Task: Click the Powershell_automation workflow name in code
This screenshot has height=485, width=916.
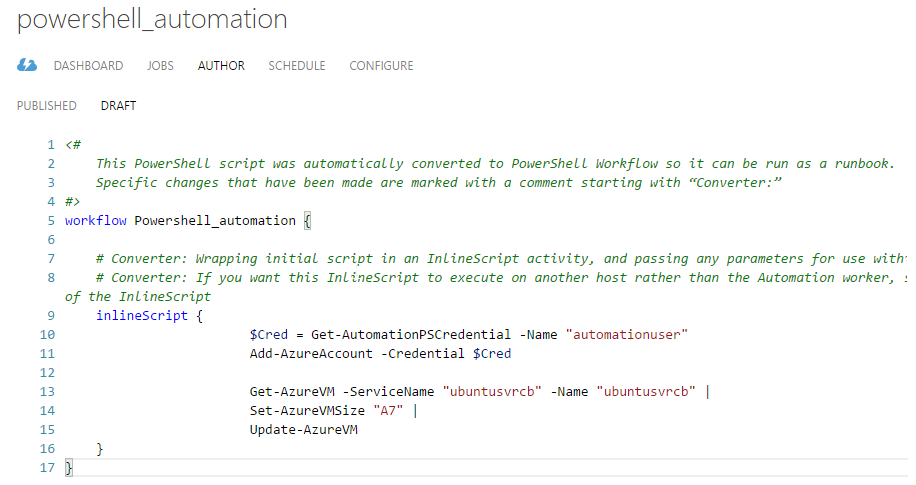Action: [215, 221]
